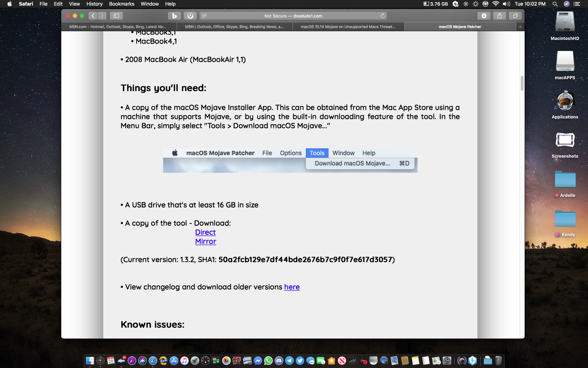Open the Share menu in Safari
The image size is (588, 368).
point(499,16)
